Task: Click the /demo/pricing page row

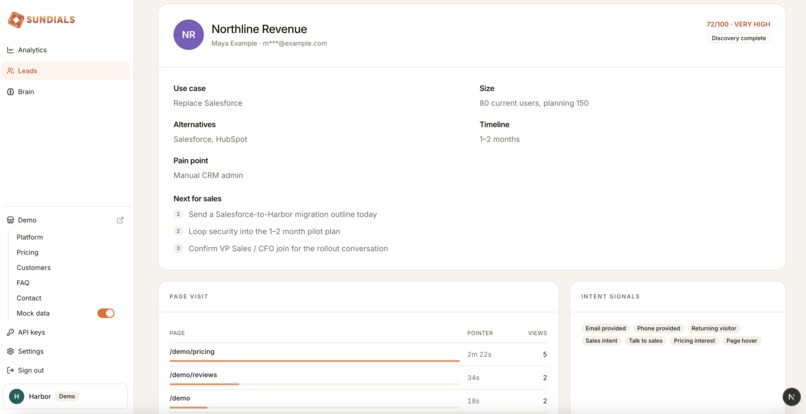Action: click(358, 354)
